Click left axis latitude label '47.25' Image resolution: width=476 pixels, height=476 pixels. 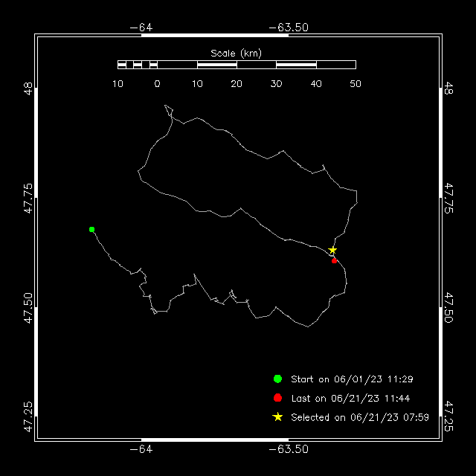(x=28, y=416)
